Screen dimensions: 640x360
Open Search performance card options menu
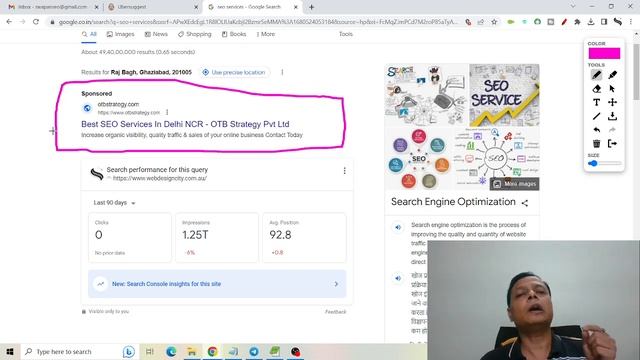coord(344,171)
